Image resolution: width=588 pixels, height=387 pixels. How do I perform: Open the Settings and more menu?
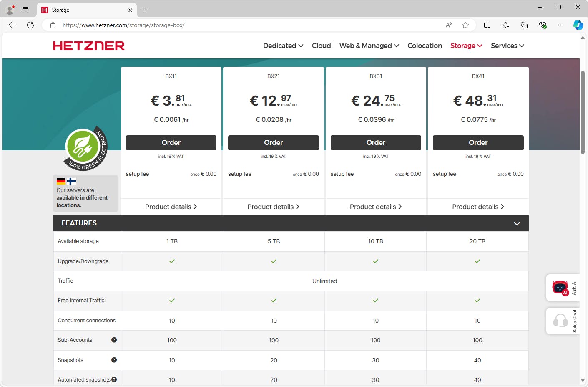tap(561, 25)
